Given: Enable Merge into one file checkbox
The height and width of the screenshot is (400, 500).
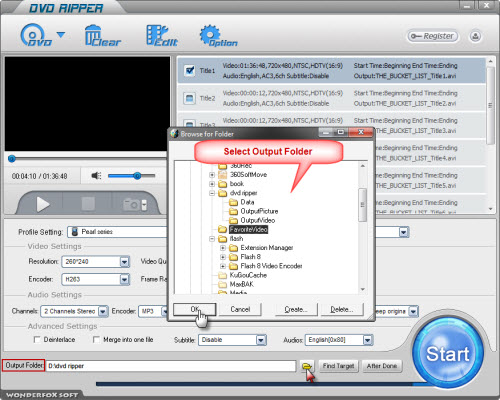Looking at the screenshot, I should point(96,340).
